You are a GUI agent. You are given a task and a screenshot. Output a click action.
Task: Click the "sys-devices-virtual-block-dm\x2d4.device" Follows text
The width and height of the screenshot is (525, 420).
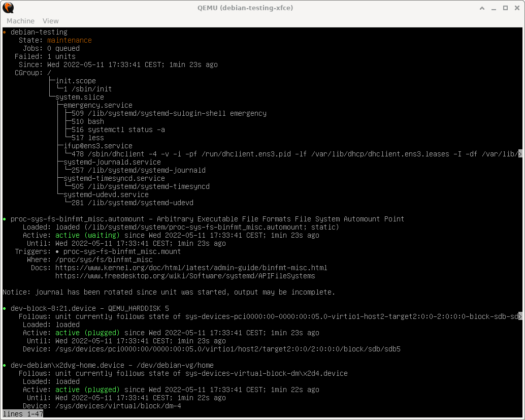click(x=267, y=373)
